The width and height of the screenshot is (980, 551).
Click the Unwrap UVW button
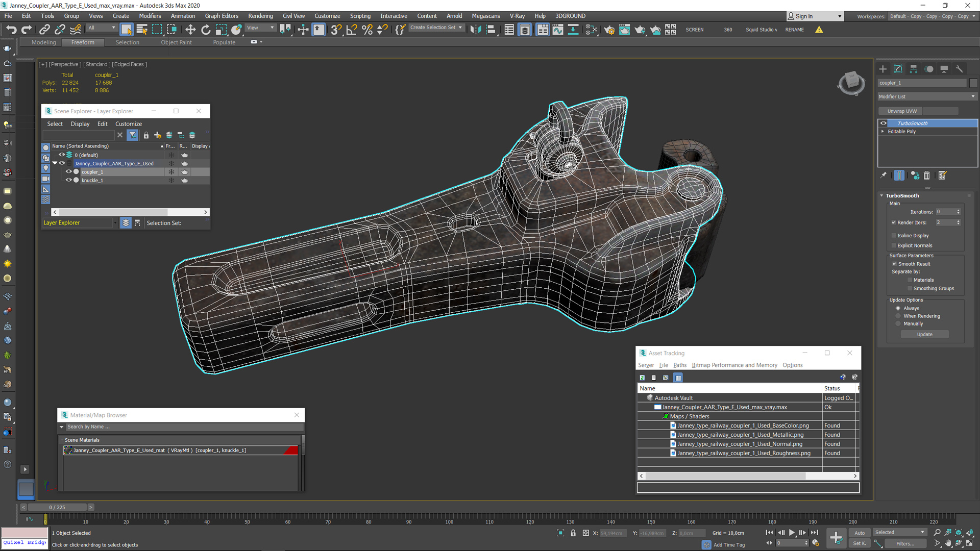[x=901, y=111]
